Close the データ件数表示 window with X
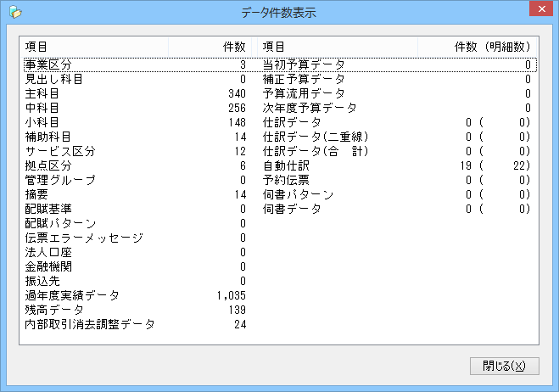The image size is (559, 392). pyautogui.click(x=538, y=10)
